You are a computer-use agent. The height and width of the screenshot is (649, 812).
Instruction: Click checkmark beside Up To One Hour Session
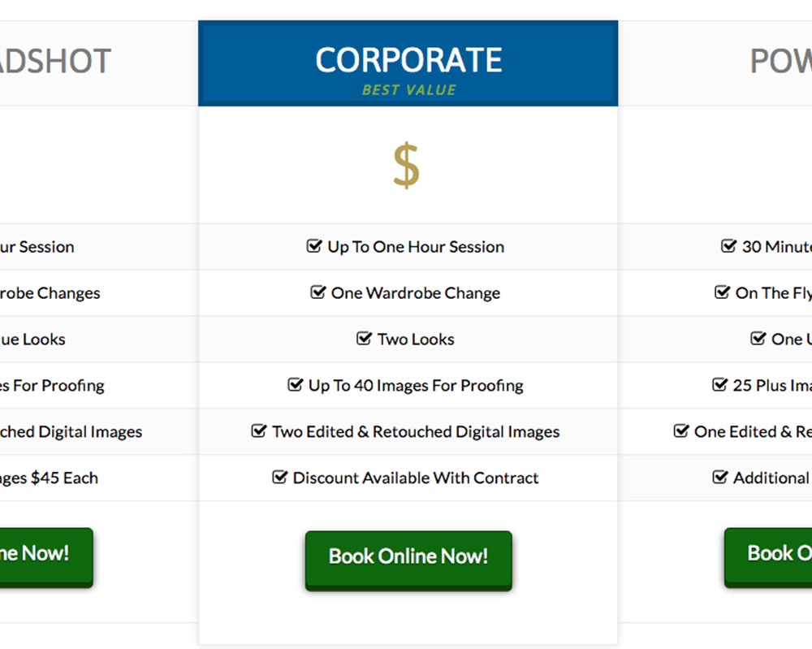(314, 246)
